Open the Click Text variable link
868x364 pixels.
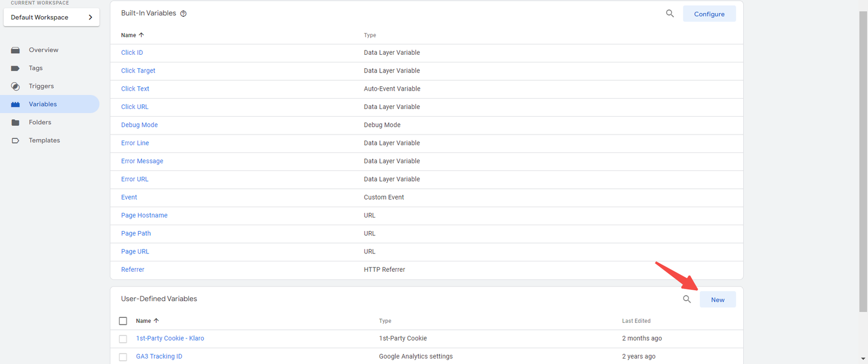135,89
